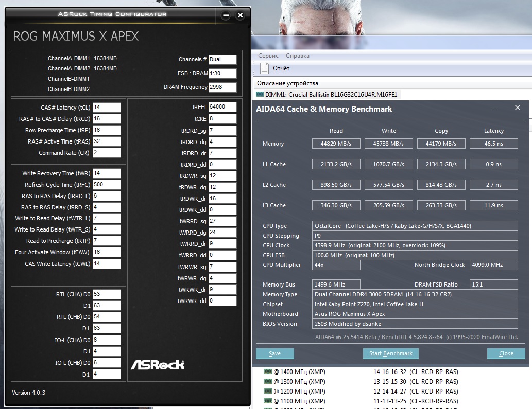Save the benchmark results
The height and width of the screenshot is (409, 532).
(275, 353)
